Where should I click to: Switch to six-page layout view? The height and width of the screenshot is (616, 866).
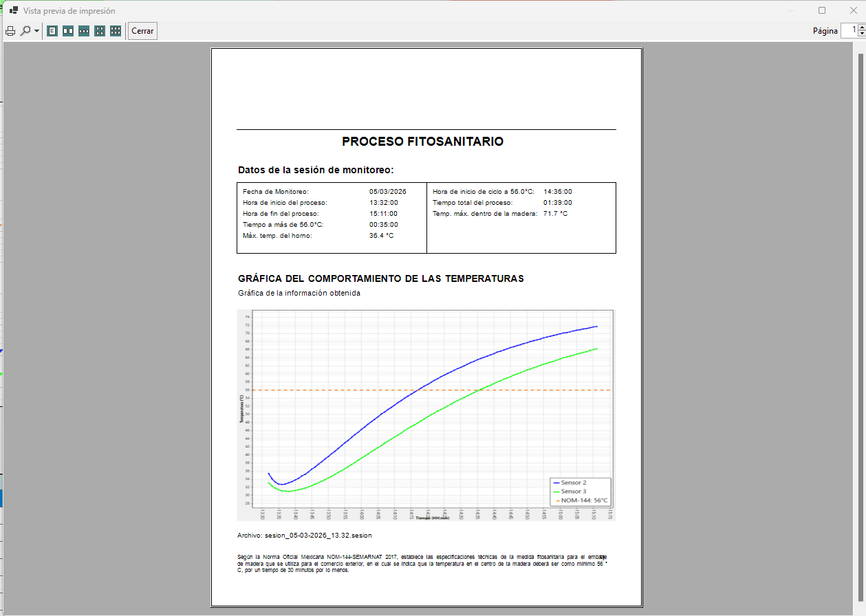point(116,31)
